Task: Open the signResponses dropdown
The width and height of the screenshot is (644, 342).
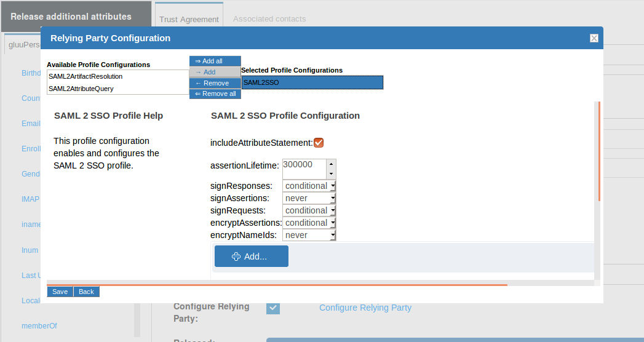Action: 309,186
